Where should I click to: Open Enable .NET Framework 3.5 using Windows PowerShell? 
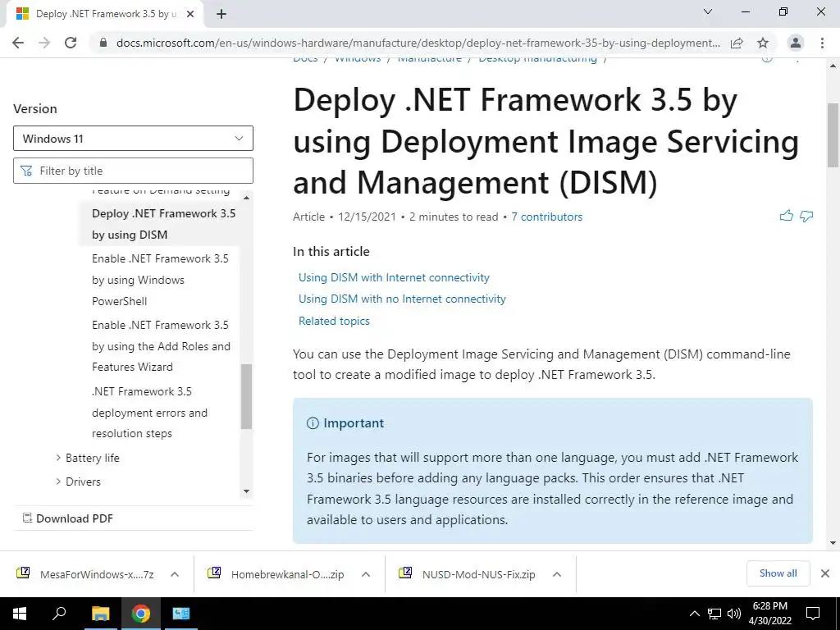tap(160, 280)
